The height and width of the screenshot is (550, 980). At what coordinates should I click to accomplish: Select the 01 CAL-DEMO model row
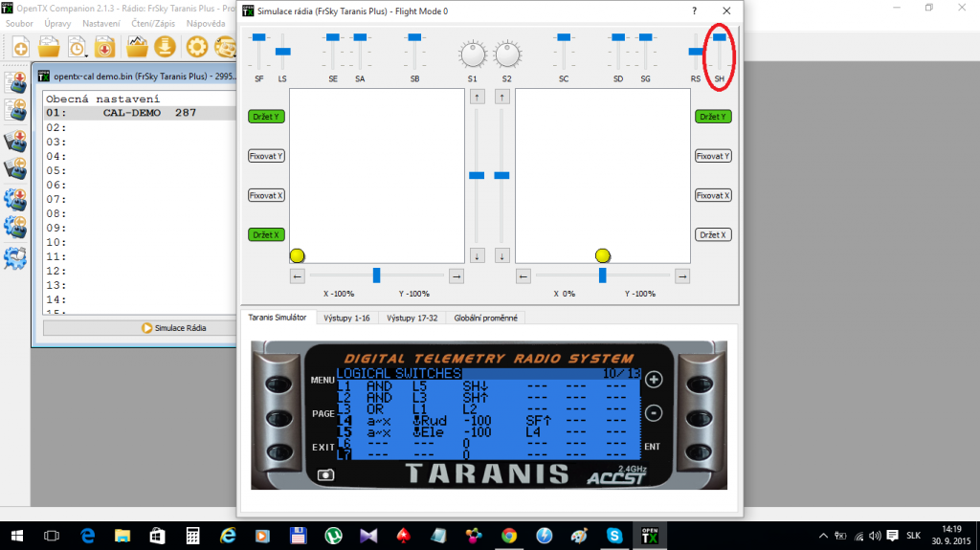click(139, 113)
